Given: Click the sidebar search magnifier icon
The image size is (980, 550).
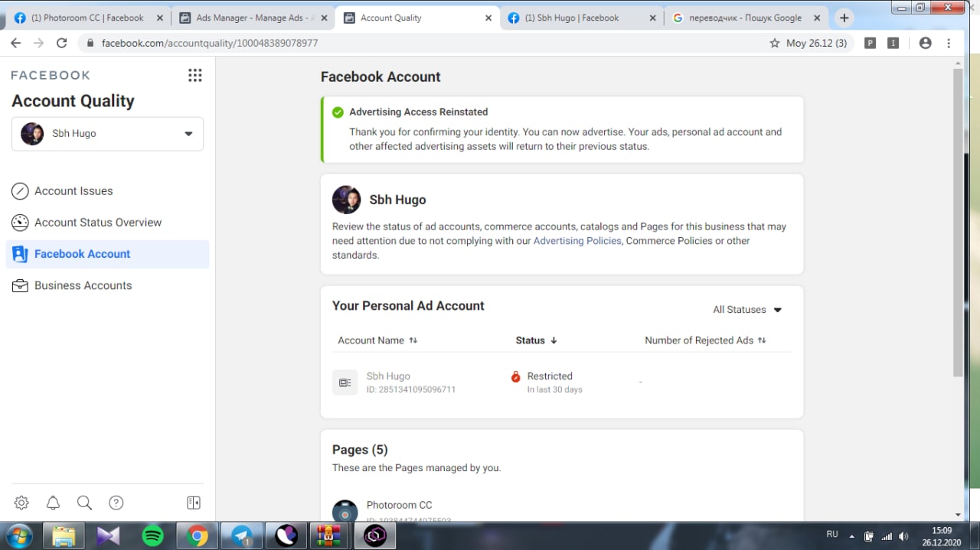Looking at the screenshot, I should coord(84,503).
